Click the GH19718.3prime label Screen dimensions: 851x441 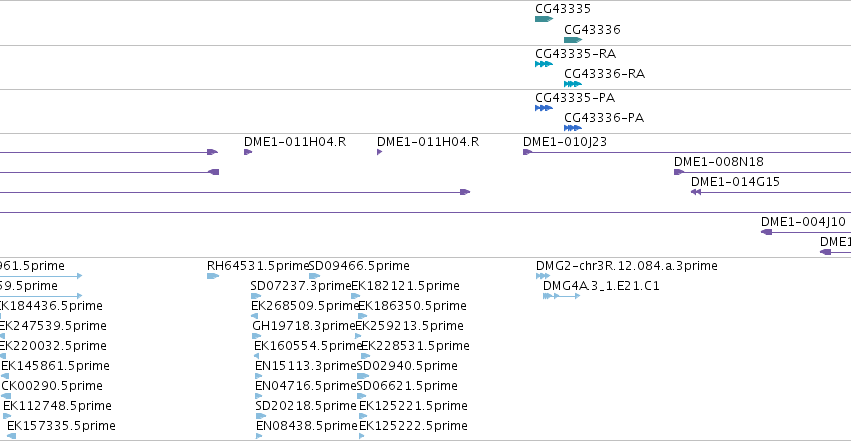point(304,326)
